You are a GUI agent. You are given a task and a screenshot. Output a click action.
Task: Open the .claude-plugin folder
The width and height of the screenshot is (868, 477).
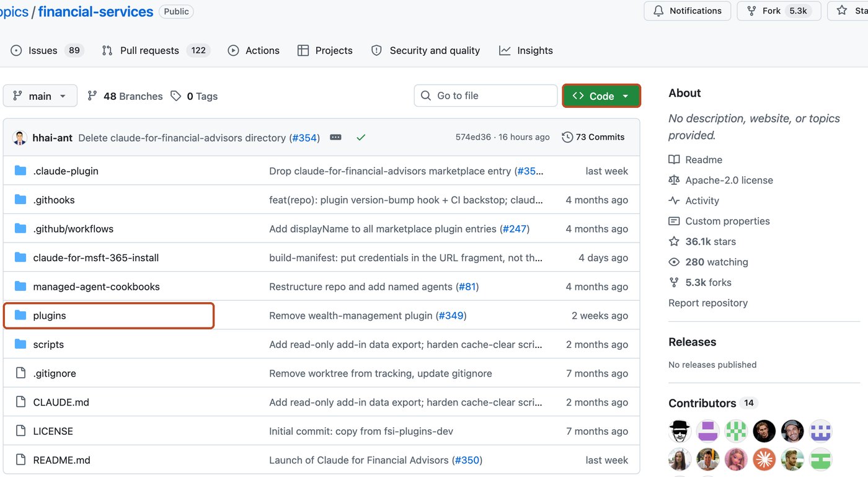click(66, 171)
